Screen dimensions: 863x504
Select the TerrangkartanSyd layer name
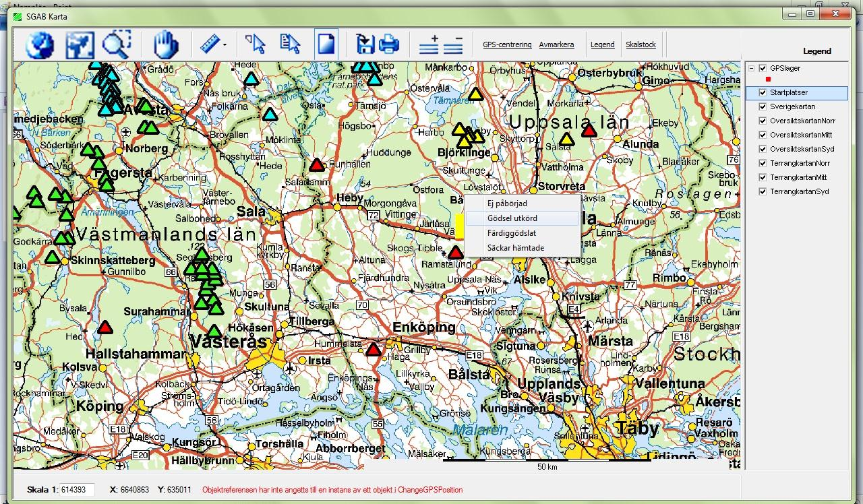[x=799, y=192]
